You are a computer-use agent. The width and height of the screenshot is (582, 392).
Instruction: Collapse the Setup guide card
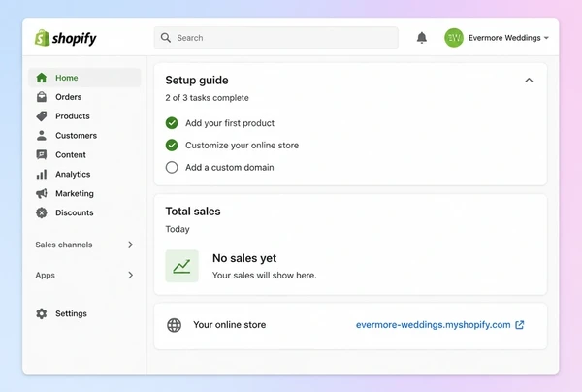529,81
